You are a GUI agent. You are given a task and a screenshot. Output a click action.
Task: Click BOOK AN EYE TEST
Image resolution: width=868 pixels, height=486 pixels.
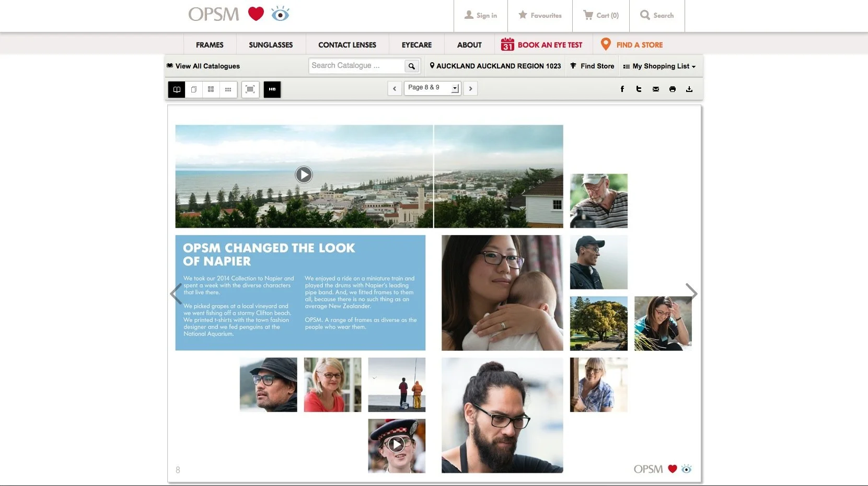(541, 45)
